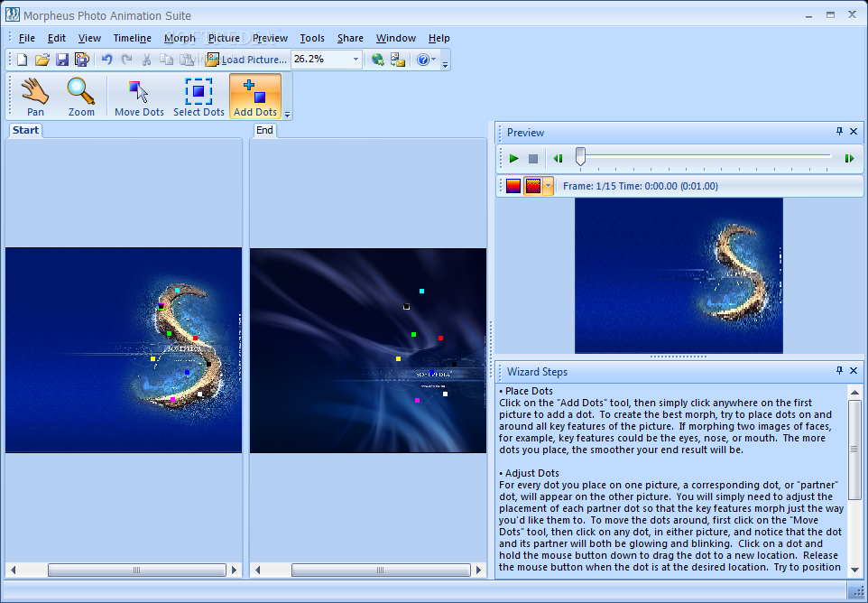Click the email picture icon
The width and height of the screenshot is (868, 603).
pos(398,60)
